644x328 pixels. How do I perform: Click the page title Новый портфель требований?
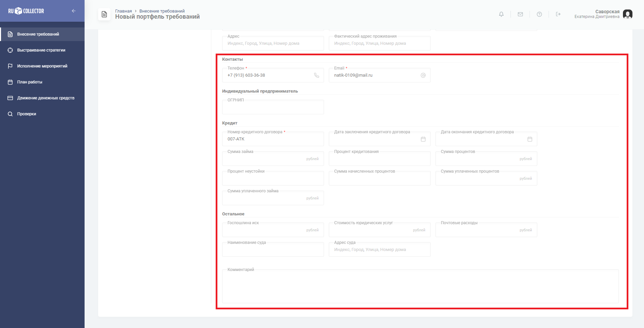[x=157, y=17]
